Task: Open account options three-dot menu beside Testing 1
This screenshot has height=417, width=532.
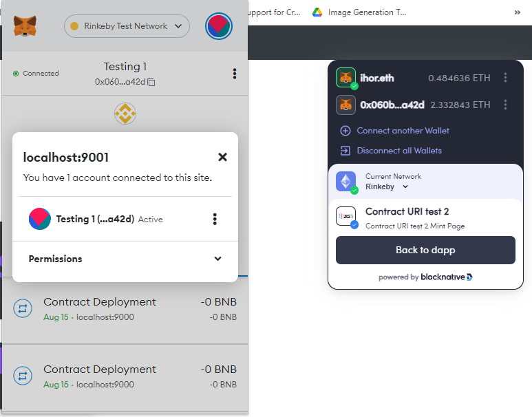Action: coord(235,74)
